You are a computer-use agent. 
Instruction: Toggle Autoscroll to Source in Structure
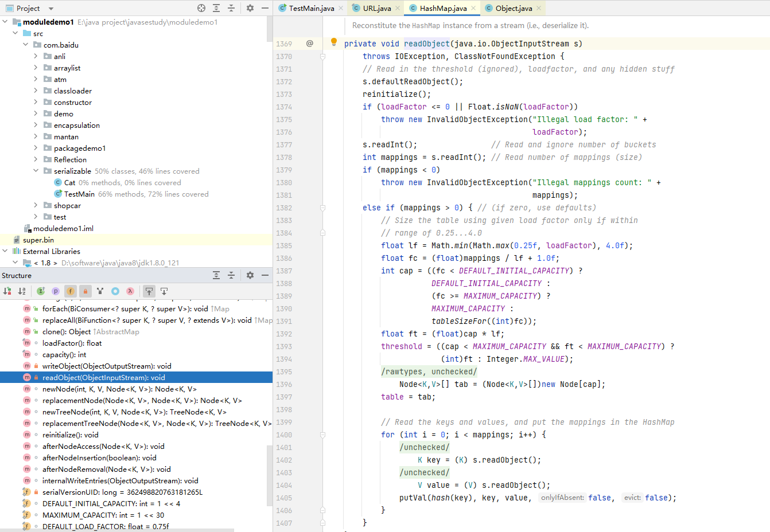click(x=149, y=291)
